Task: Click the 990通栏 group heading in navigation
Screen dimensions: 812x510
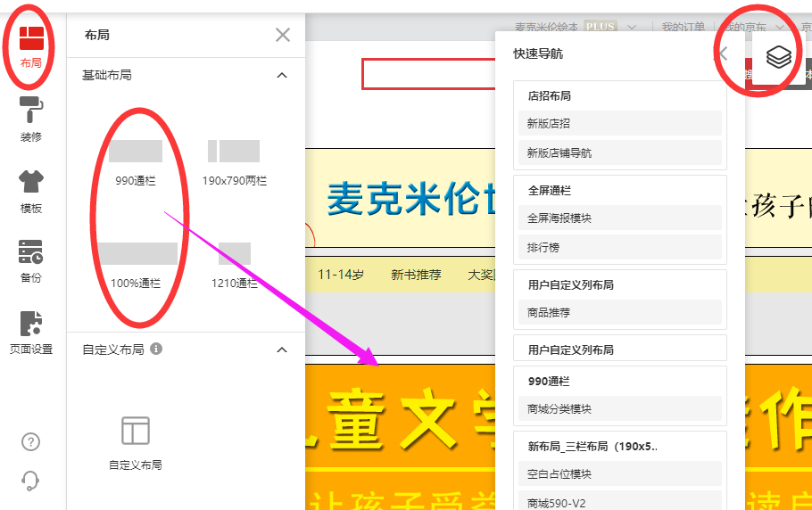Action: [549, 382]
